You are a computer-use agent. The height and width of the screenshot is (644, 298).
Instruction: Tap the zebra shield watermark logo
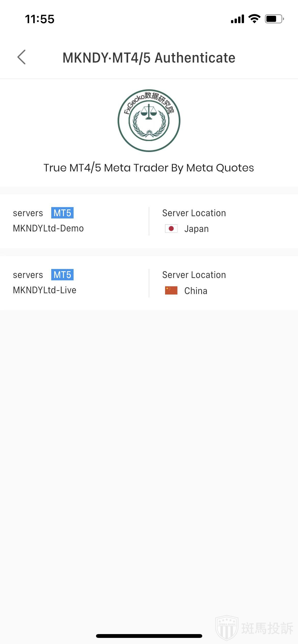click(227, 627)
